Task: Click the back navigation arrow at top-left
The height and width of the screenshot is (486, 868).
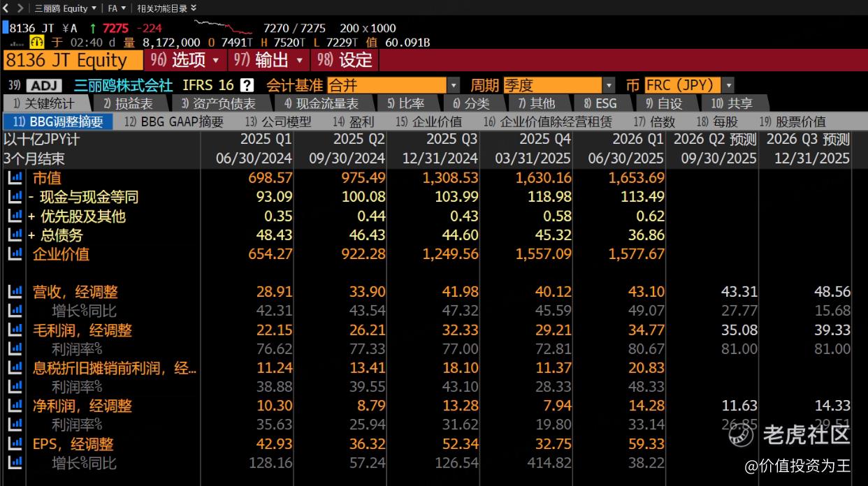Action: click(6, 8)
